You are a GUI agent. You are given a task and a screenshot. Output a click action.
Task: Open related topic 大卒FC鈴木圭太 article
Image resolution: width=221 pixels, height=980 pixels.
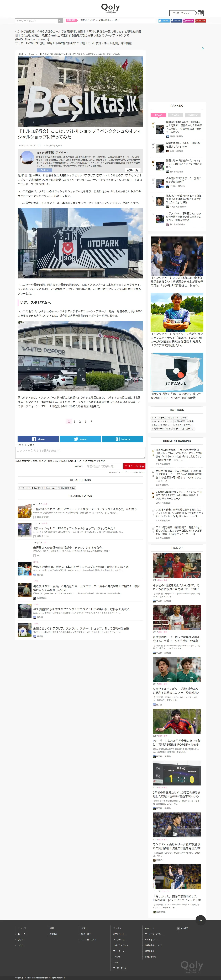coord(81,567)
